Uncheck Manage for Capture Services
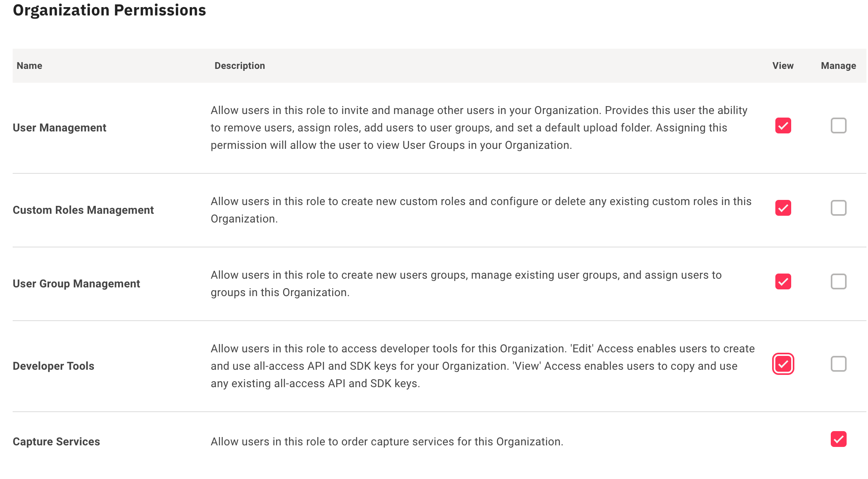The height and width of the screenshot is (479, 868). tap(838, 439)
